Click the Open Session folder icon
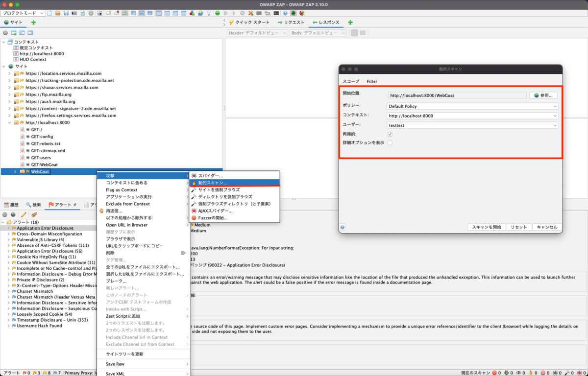The width and height of the screenshot is (588, 376). (x=58, y=13)
